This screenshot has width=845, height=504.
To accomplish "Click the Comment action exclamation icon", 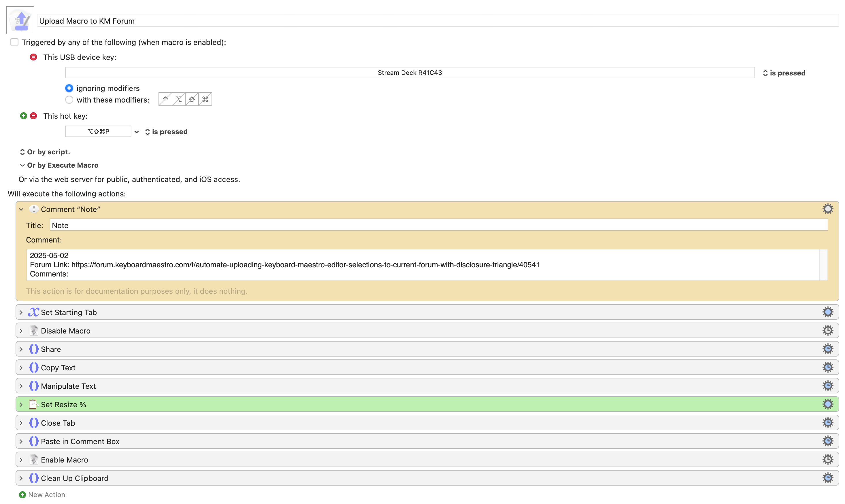I will coord(34,209).
